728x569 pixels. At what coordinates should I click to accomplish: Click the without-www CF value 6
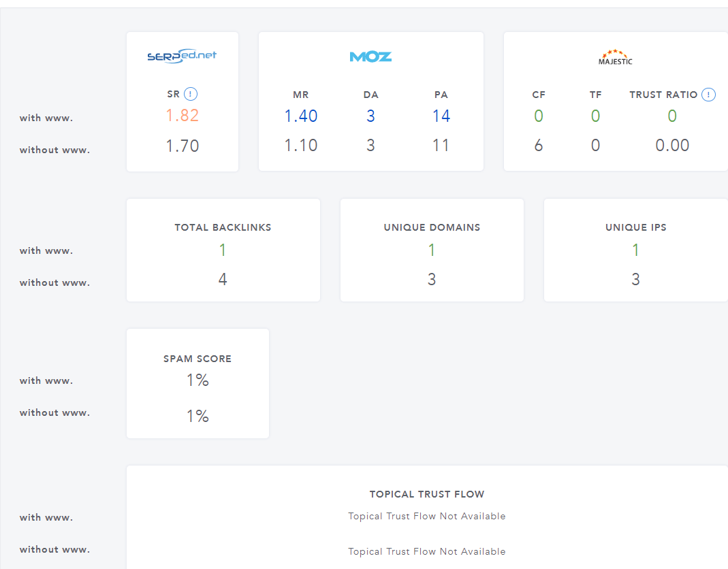(x=539, y=146)
